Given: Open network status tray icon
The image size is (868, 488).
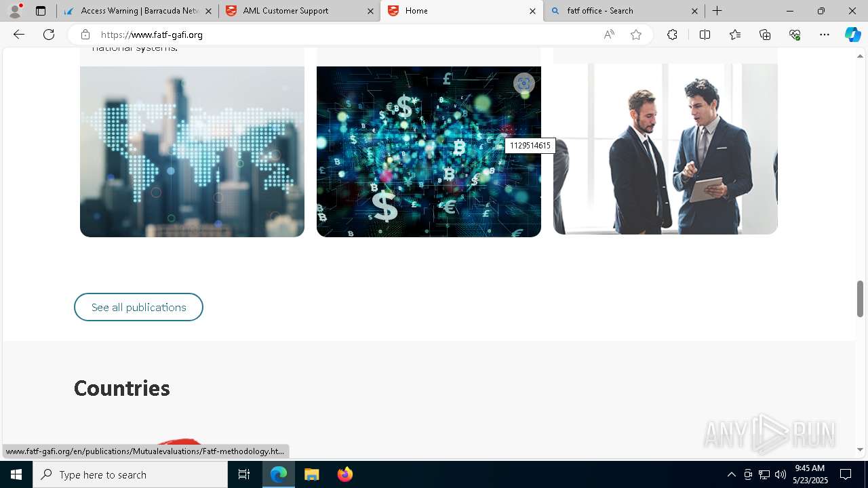Looking at the screenshot, I should pyautogui.click(x=764, y=474).
